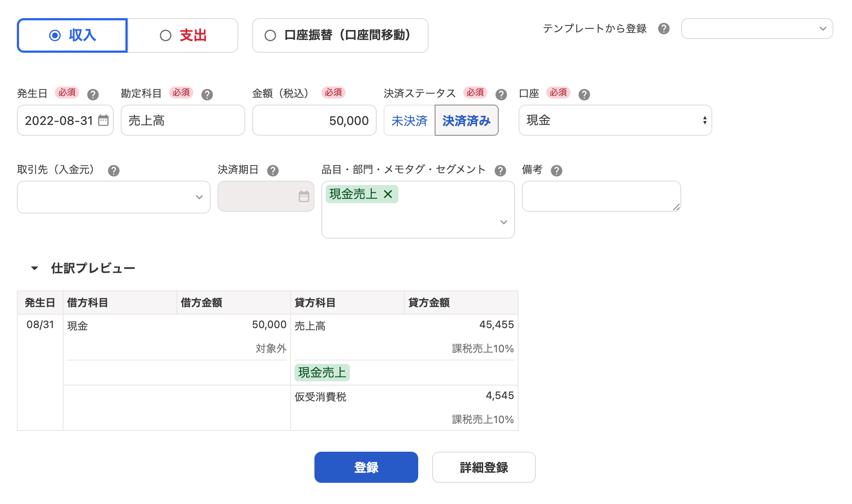Screen dimensions: 852x504
Task: Set status to 決済済み
Action: point(466,121)
